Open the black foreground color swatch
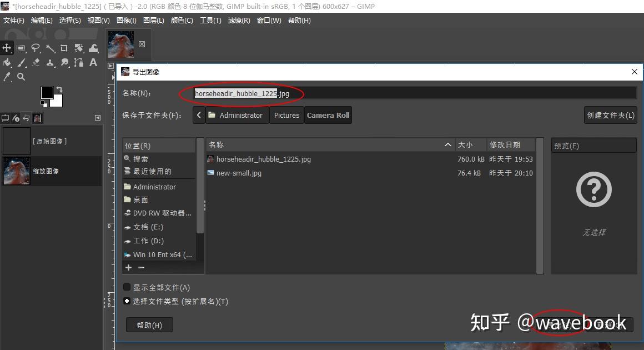The height and width of the screenshot is (350, 644). (47, 93)
